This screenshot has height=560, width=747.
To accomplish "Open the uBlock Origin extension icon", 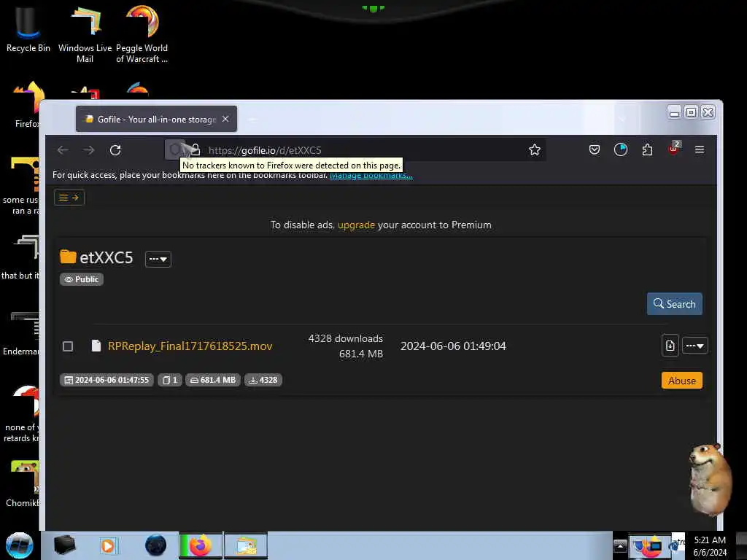I will coord(673,149).
